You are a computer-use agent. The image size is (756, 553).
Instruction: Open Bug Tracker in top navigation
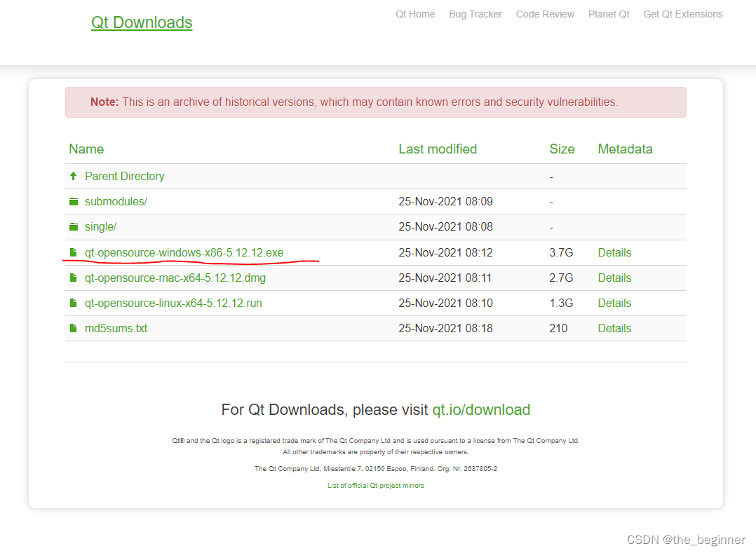pyautogui.click(x=475, y=15)
